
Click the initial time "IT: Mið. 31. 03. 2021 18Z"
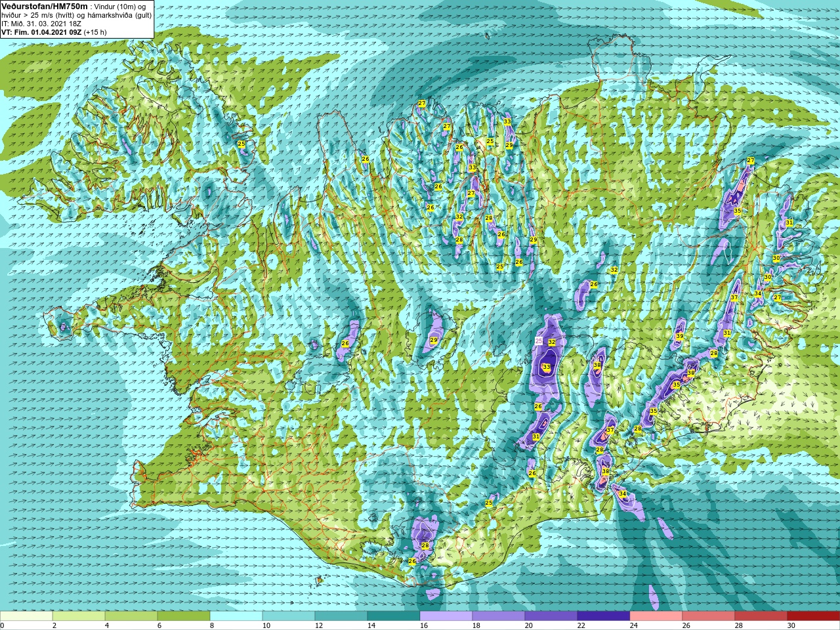tap(41, 24)
